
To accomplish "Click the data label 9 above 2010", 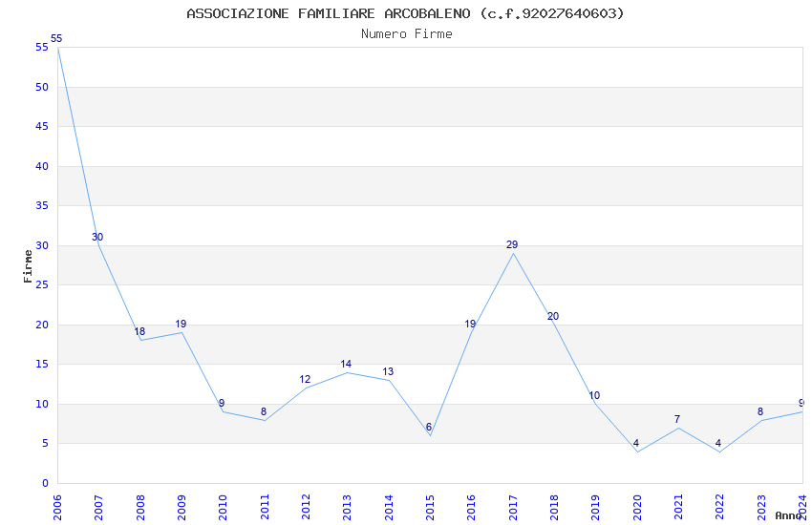I will (222, 403).
